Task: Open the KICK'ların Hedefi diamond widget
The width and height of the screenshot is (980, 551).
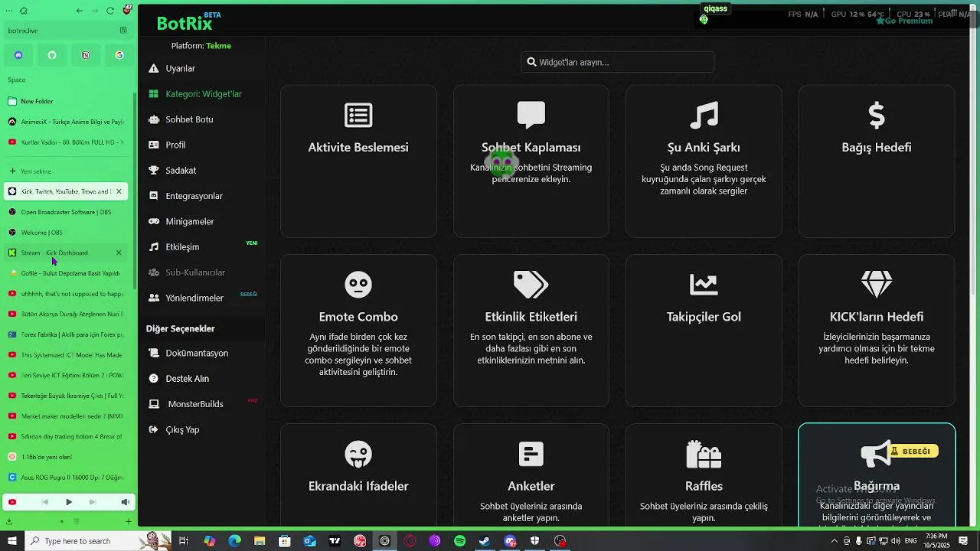Action: tap(877, 331)
